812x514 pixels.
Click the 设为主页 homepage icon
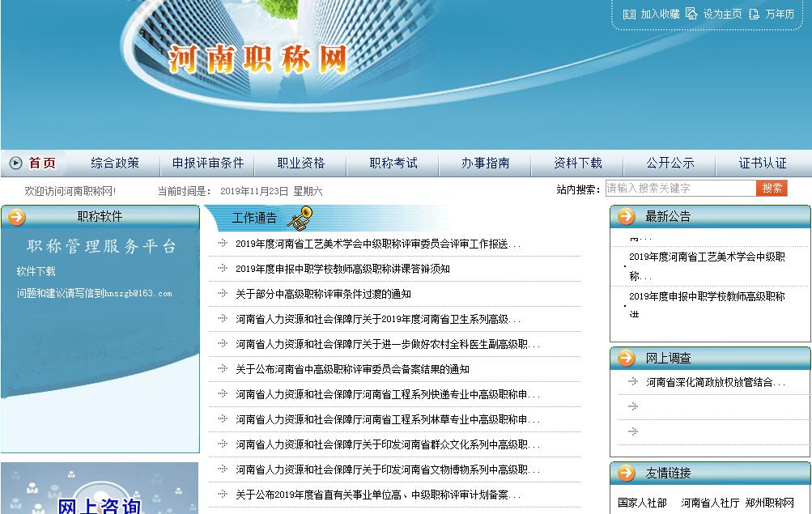coord(691,14)
